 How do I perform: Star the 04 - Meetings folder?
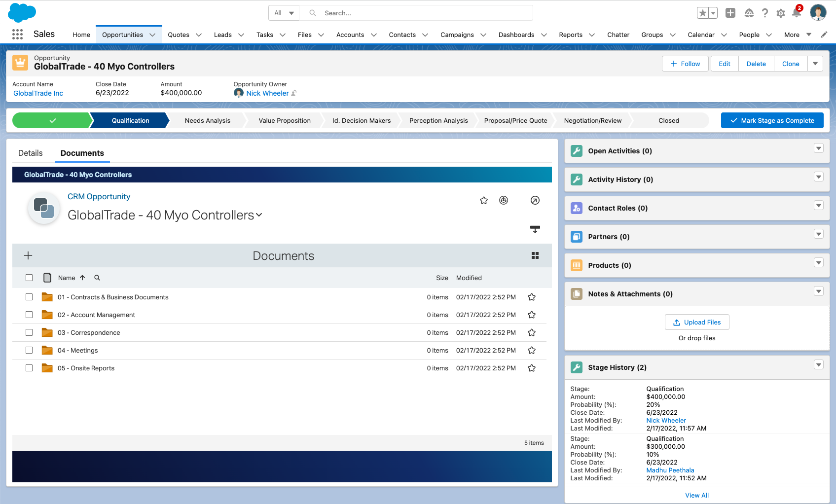532,350
